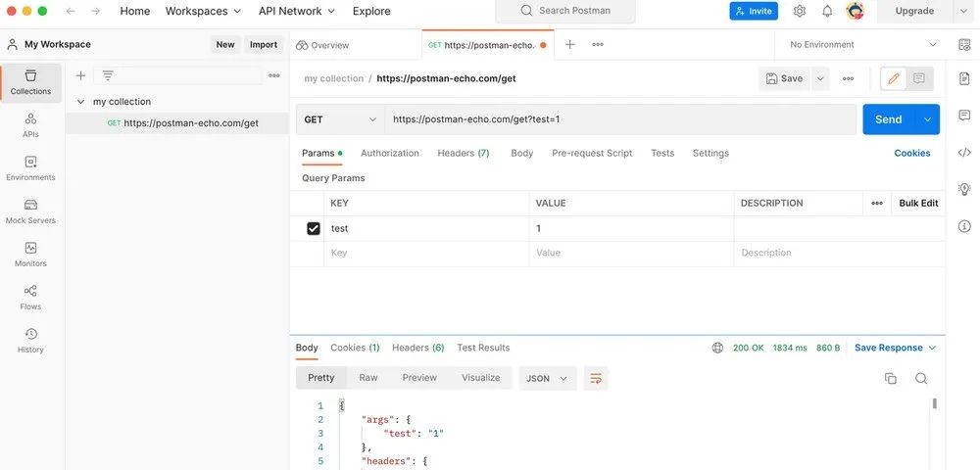Click the Cookies link
This screenshot has width=980, height=470.
tap(912, 153)
